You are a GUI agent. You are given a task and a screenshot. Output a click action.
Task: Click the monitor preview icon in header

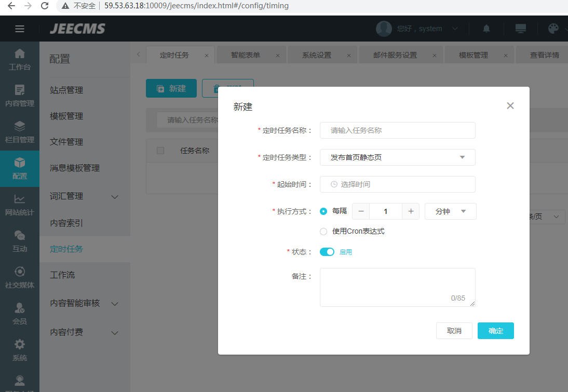(520, 29)
